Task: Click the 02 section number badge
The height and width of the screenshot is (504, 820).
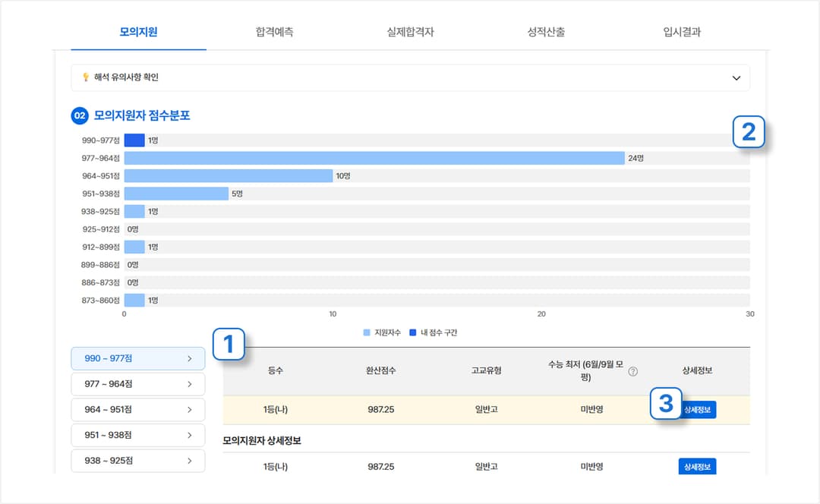Action: 80,115
